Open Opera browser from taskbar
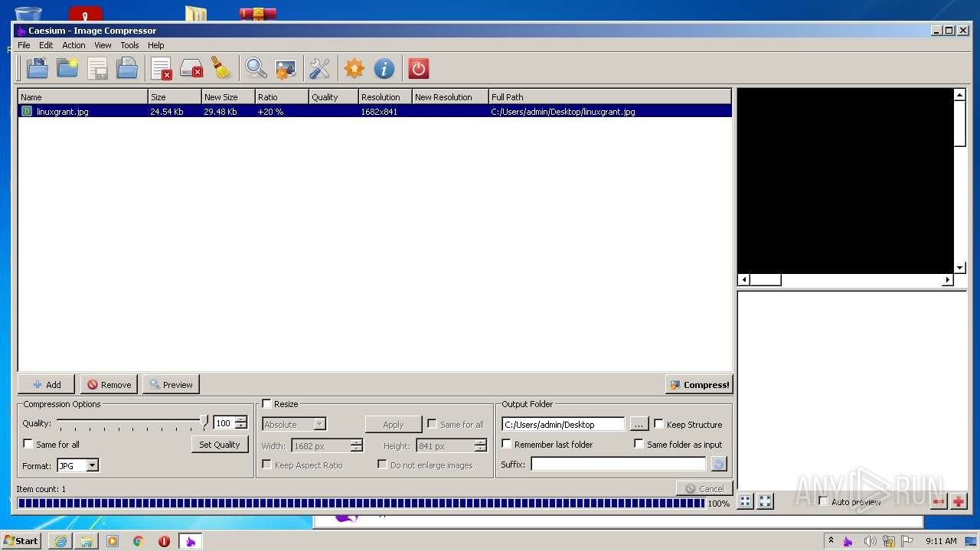The image size is (980, 551). (x=164, y=541)
